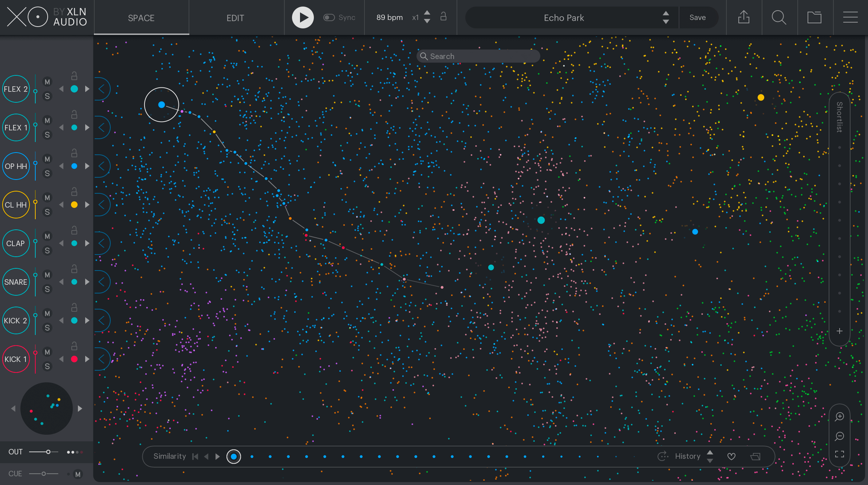The width and height of the screenshot is (868, 485).
Task: Next sample arrow for KICK 1
Action: (87, 359)
